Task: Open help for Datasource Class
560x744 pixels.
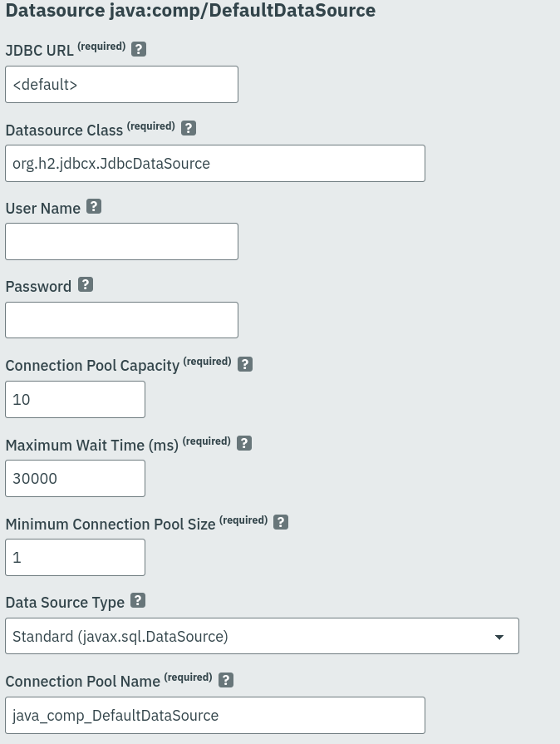Action: pos(189,128)
